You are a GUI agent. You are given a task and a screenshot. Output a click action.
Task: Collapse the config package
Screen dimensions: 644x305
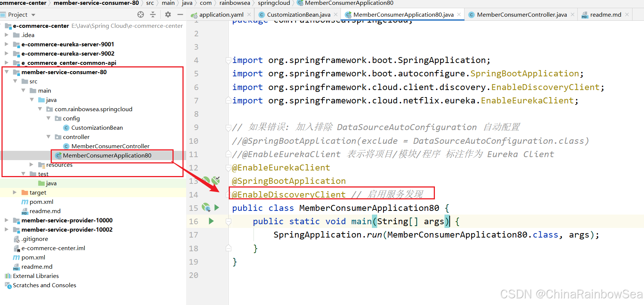pyautogui.click(x=48, y=118)
